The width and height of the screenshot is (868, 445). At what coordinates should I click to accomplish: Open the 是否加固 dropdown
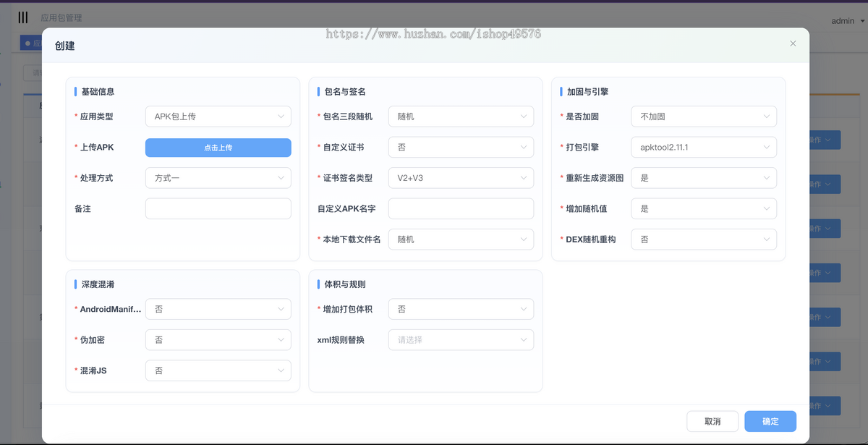click(x=704, y=116)
